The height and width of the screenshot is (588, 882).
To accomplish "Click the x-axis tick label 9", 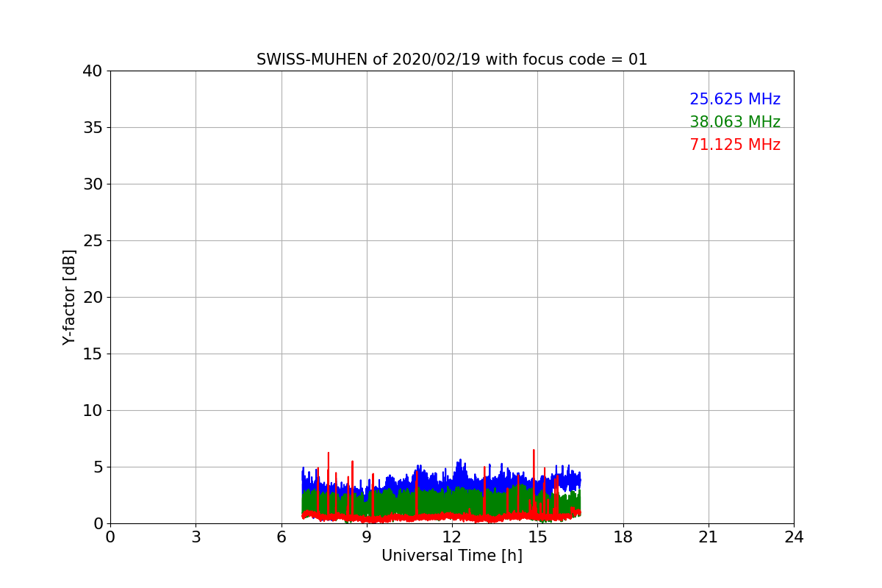I will click(367, 537).
